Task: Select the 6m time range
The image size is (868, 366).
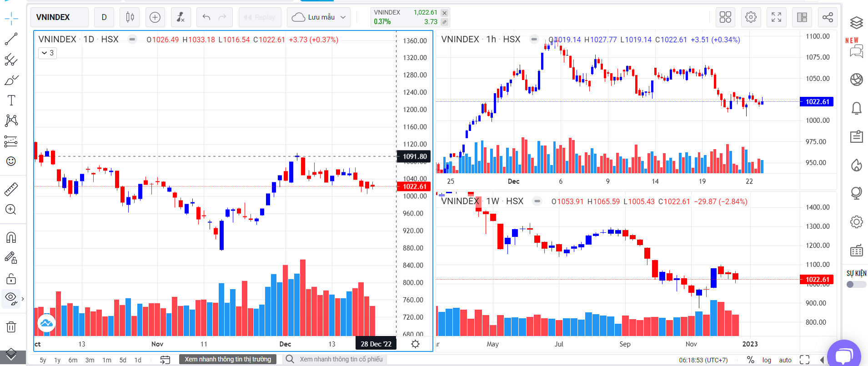Action: (73, 360)
